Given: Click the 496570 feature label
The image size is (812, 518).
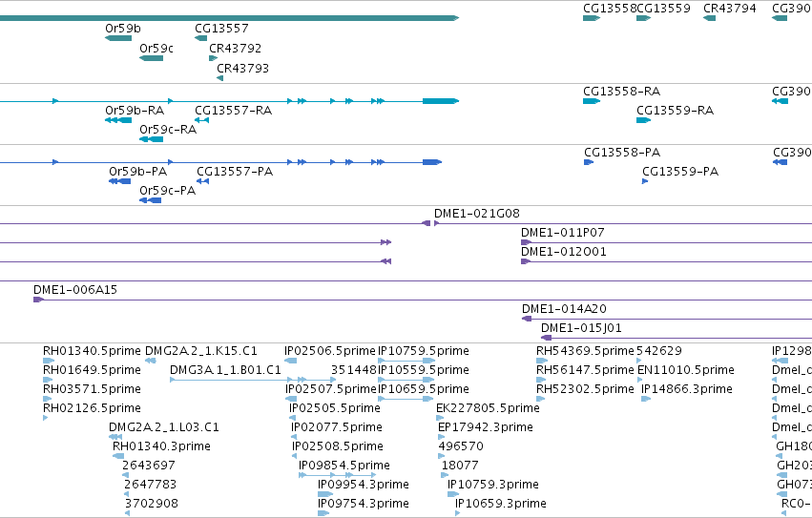Looking at the screenshot, I should pos(461,446).
